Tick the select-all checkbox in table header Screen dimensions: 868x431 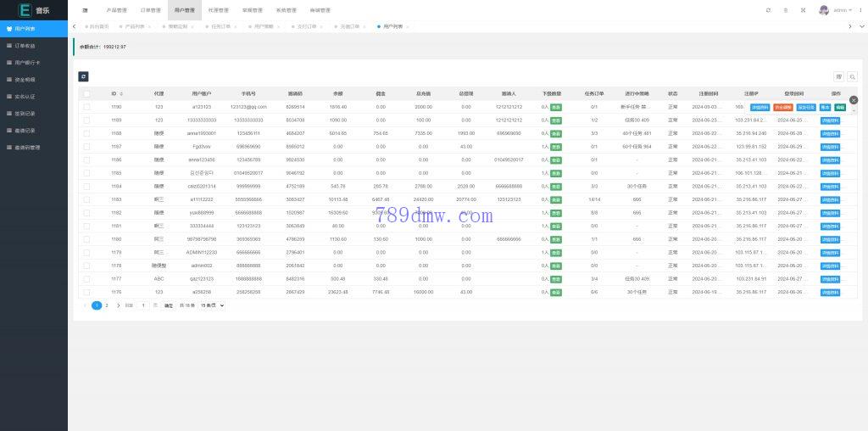click(86, 93)
